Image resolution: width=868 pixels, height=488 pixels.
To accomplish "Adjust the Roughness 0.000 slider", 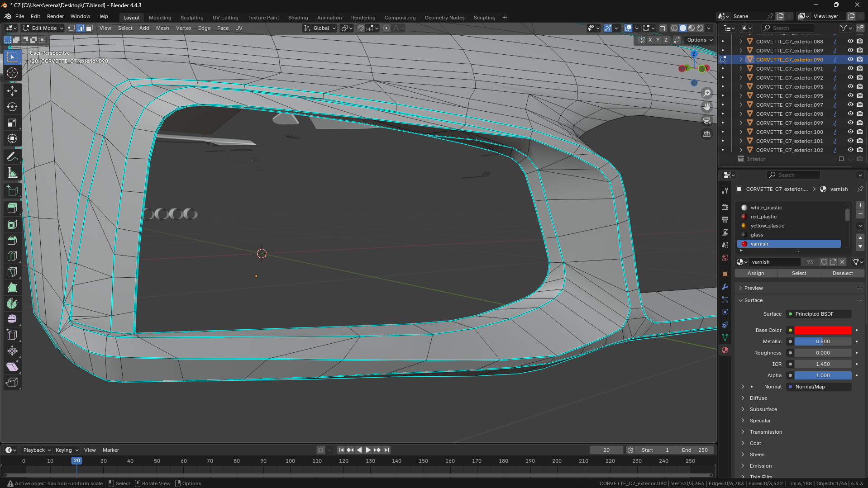I will pyautogui.click(x=823, y=353).
